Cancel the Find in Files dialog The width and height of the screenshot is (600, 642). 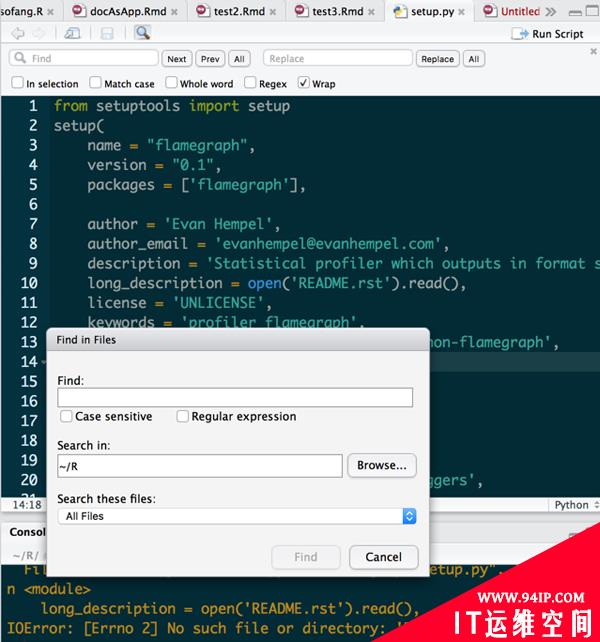[x=384, y=557]
